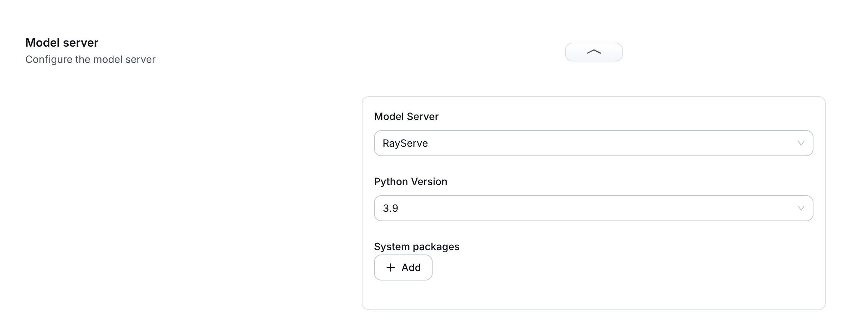The height and width of the screenshot is (334, 868).
Task: Click the Configure the model server subtitle text
Action: point(90,59)
